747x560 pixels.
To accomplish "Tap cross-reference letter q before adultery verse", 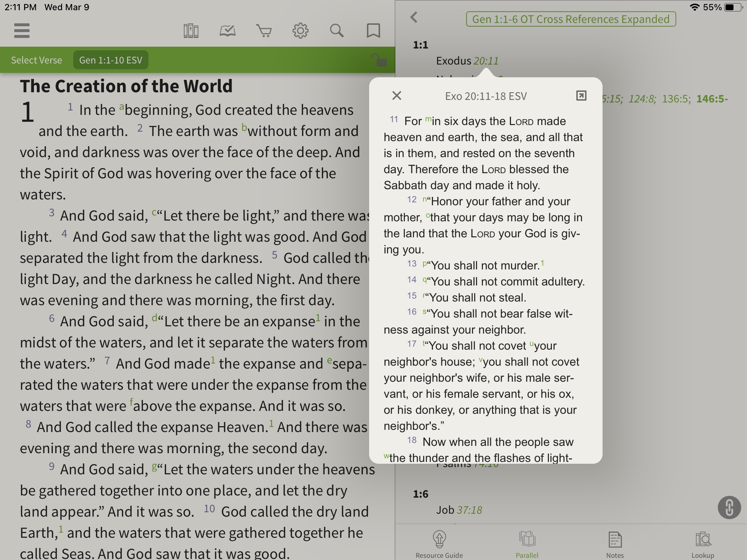I will point(425,280).
